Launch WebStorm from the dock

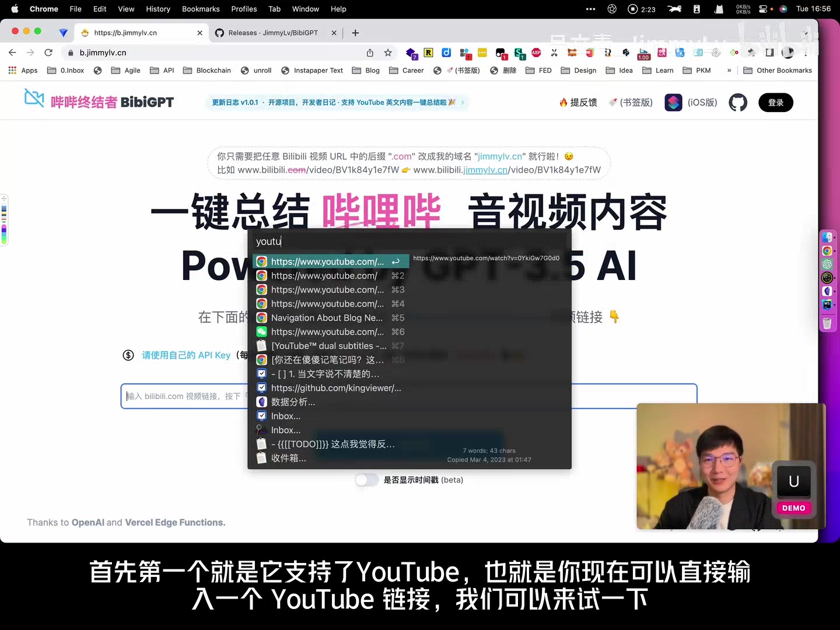[827, 304]
